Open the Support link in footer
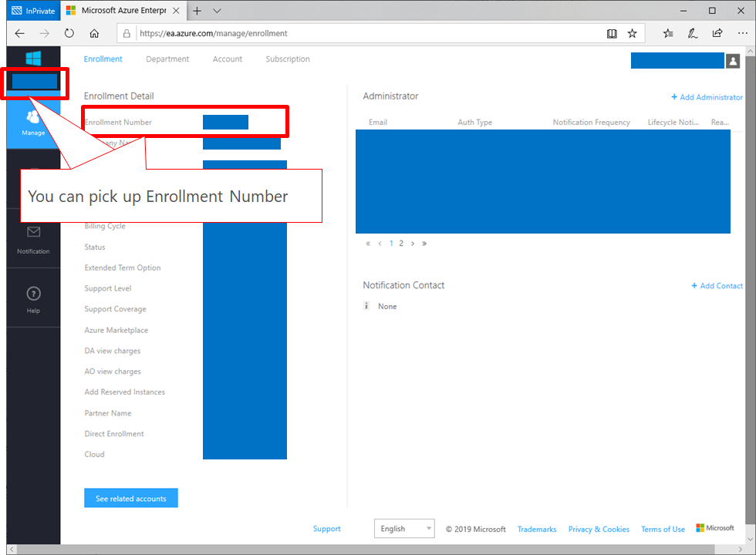756x555 pixels. [x=326, y=529]
